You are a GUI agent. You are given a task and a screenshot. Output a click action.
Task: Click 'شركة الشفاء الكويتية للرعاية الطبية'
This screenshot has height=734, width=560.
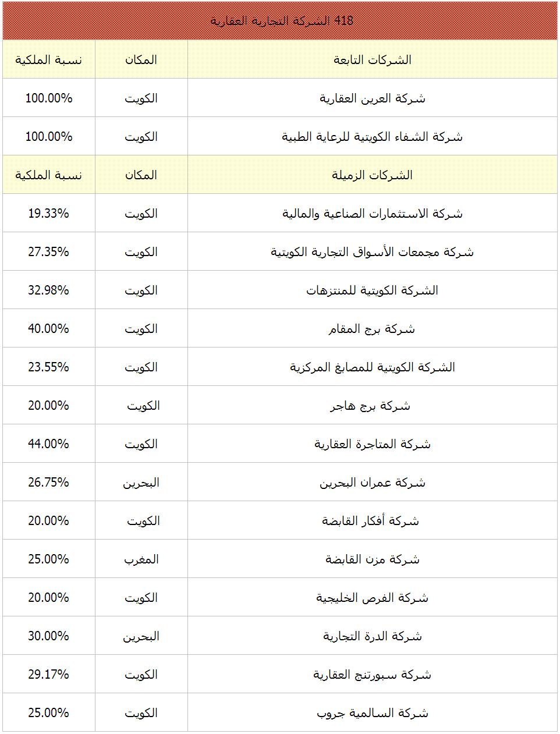tap(373, 136)
